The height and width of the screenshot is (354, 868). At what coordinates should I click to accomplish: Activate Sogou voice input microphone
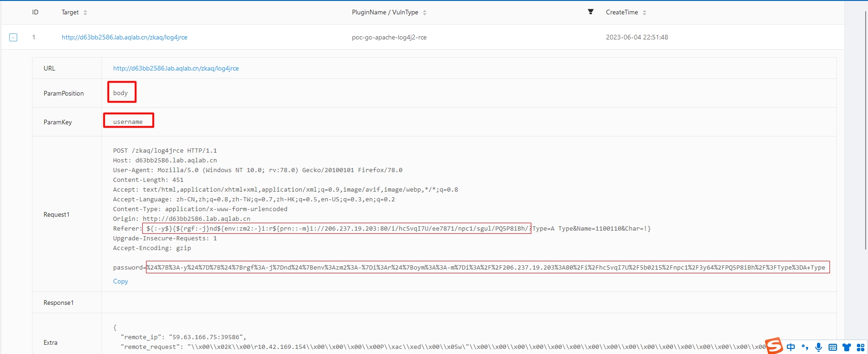pos(819,347)
